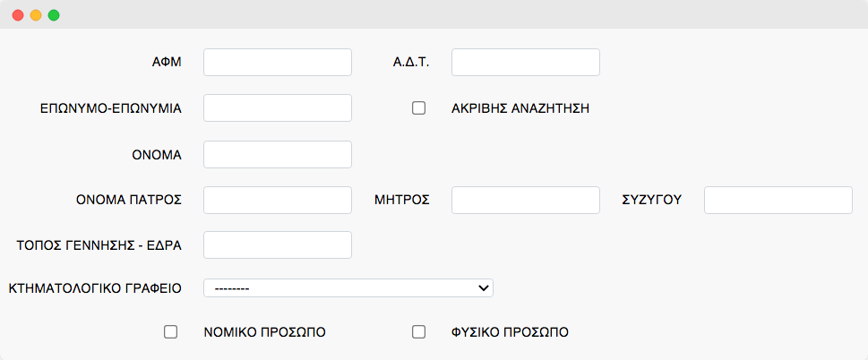Minimize the window using the yellow button
868x360 pixels.
[36, 15]
